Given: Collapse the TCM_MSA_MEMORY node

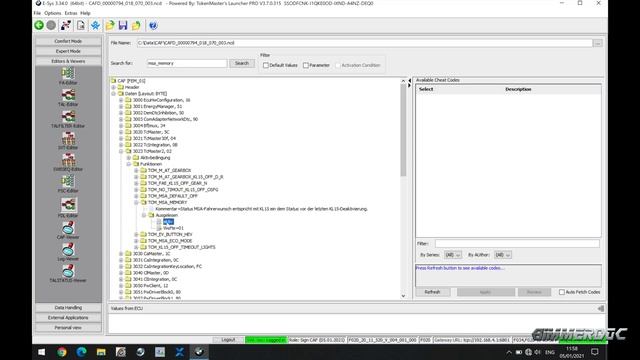Looking at the screenshot, I should coord(136,202).
